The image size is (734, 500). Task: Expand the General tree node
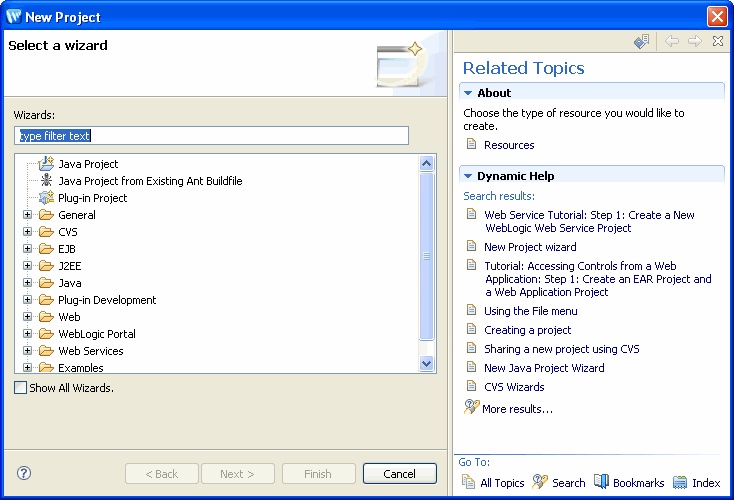click(28, 215)
